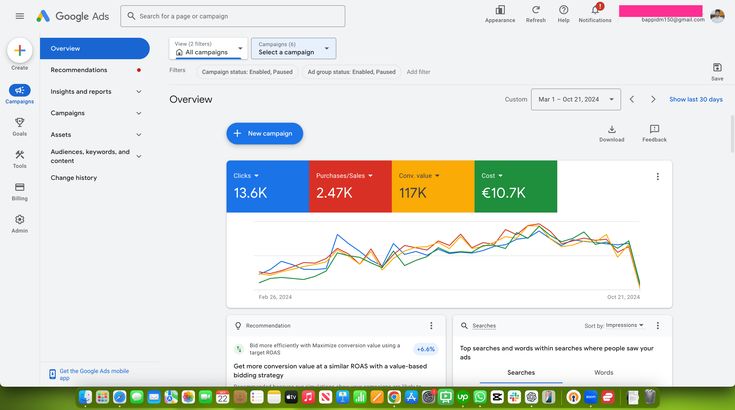Open the Goals trophy icon
The height and width of the screenshot is (410, 735).
pos(20,123)
